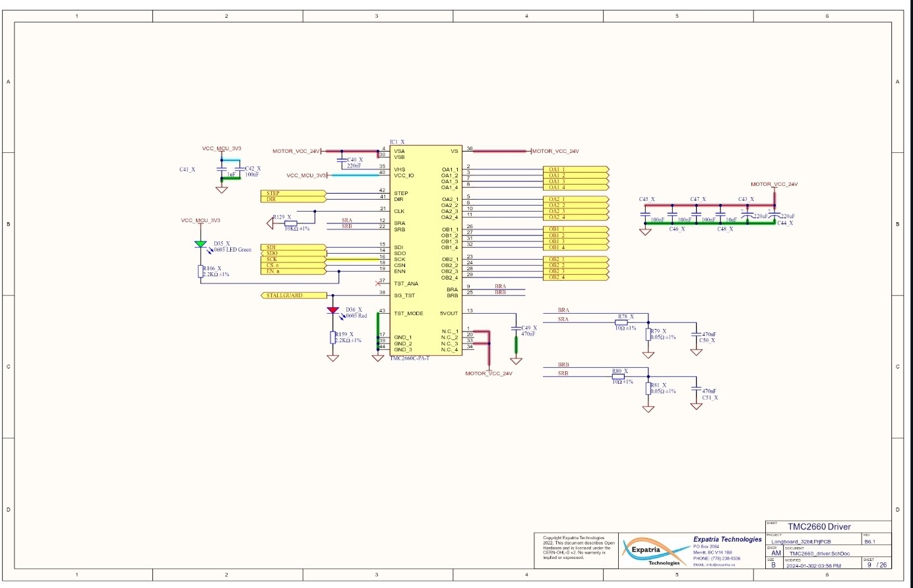913x588 pixels.
Task: Click capacitor C50_X 470nF symbol
Action: click(696, 335)
